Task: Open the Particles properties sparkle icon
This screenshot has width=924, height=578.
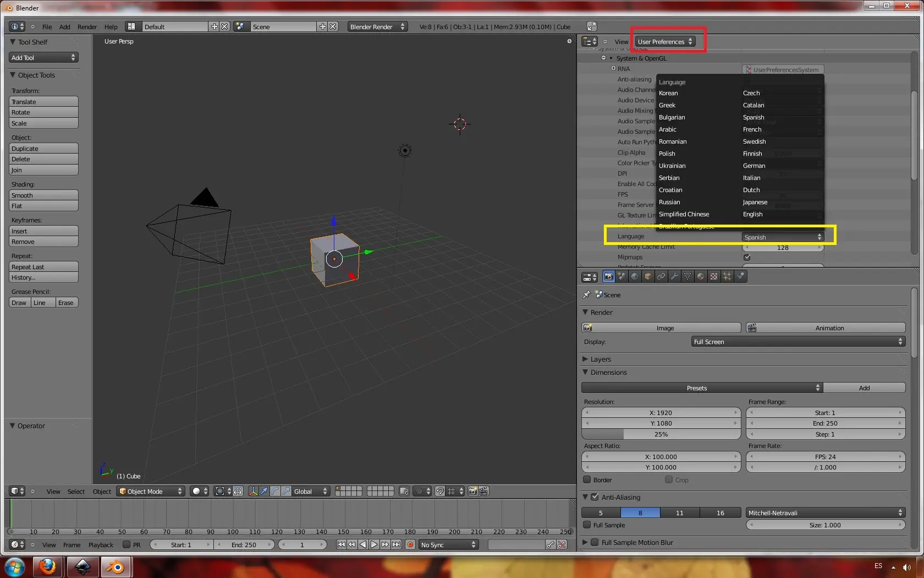Action: click(727, 276)
